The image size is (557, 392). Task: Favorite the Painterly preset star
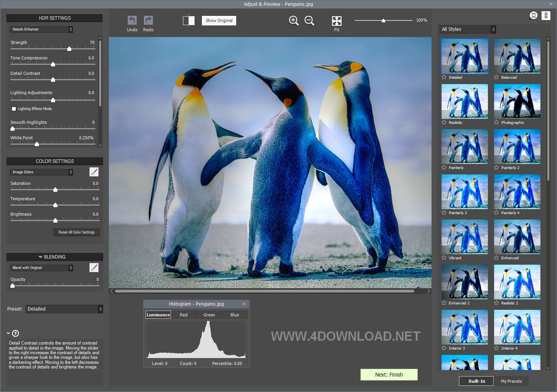[444, 167]
